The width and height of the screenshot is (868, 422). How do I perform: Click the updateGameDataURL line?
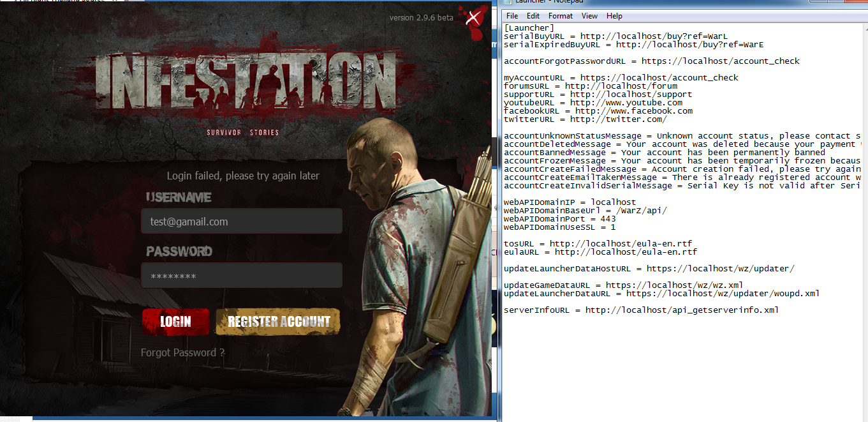tap(623, 285)
